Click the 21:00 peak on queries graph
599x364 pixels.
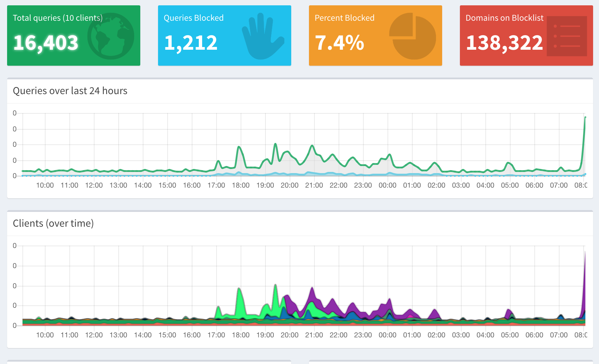[312, 146]
